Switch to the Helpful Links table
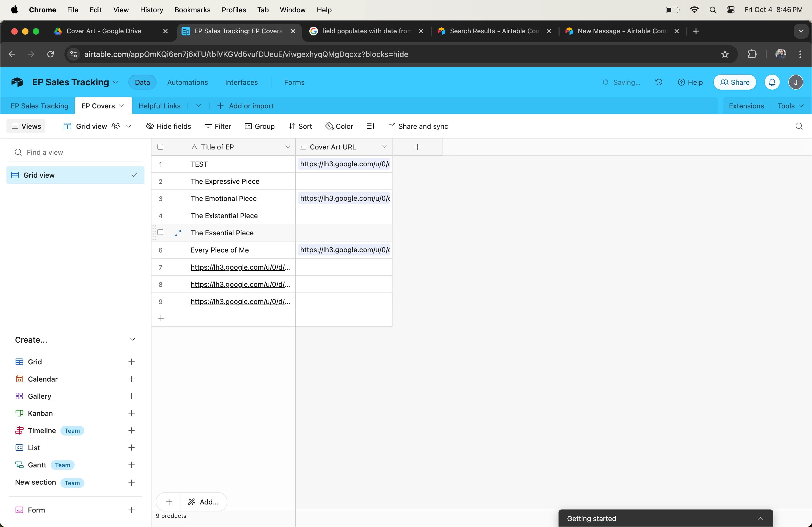The width and height of the screenshot is (812, 527). (159, 106)
